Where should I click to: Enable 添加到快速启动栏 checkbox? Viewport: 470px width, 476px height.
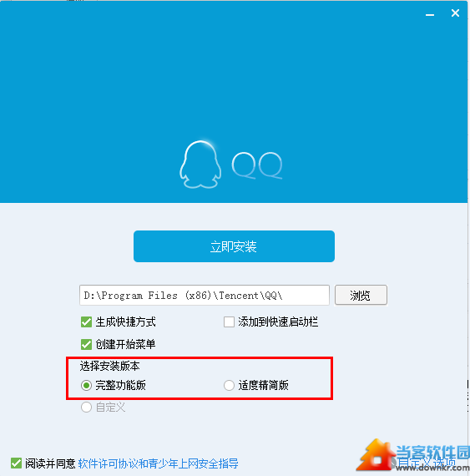229,322
